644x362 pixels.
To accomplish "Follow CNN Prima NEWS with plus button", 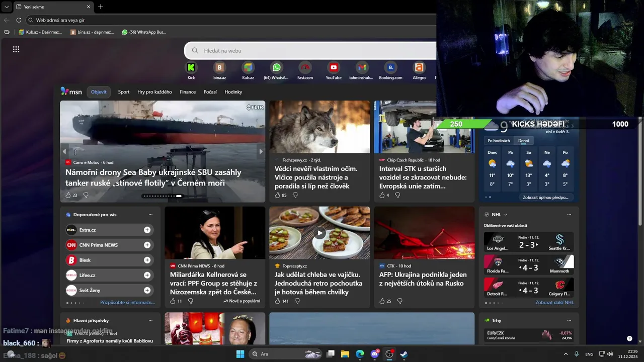I will click(147, 245).
